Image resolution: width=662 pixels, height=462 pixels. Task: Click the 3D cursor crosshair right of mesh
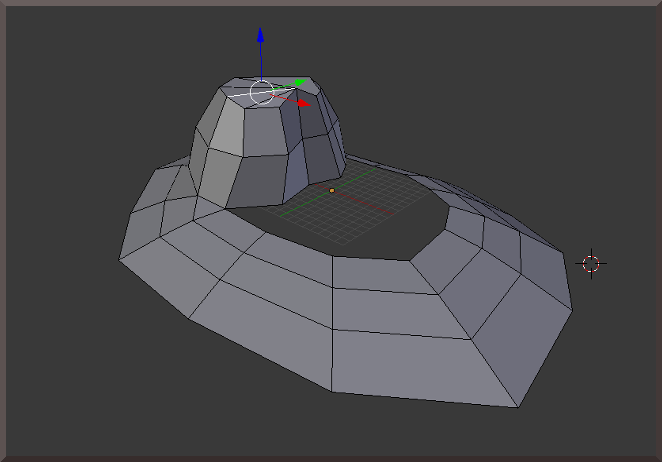[590, 264]
